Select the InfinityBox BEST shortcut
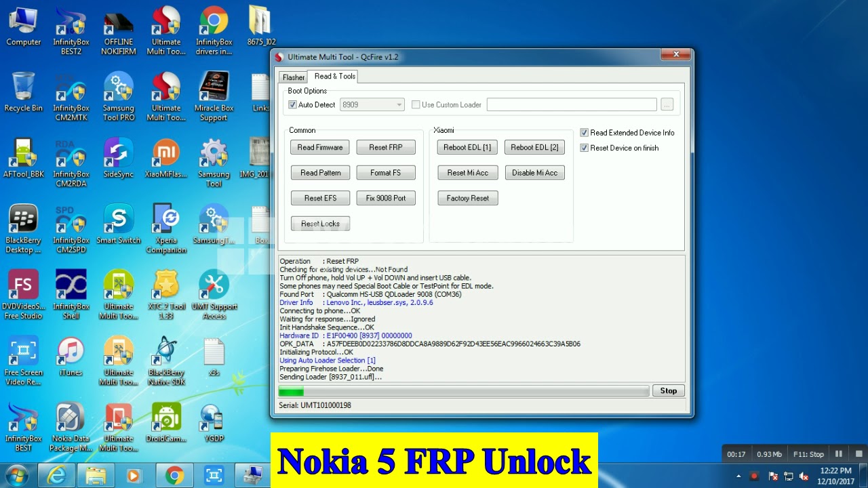868x488 pixels. click(x=24, y=427)
